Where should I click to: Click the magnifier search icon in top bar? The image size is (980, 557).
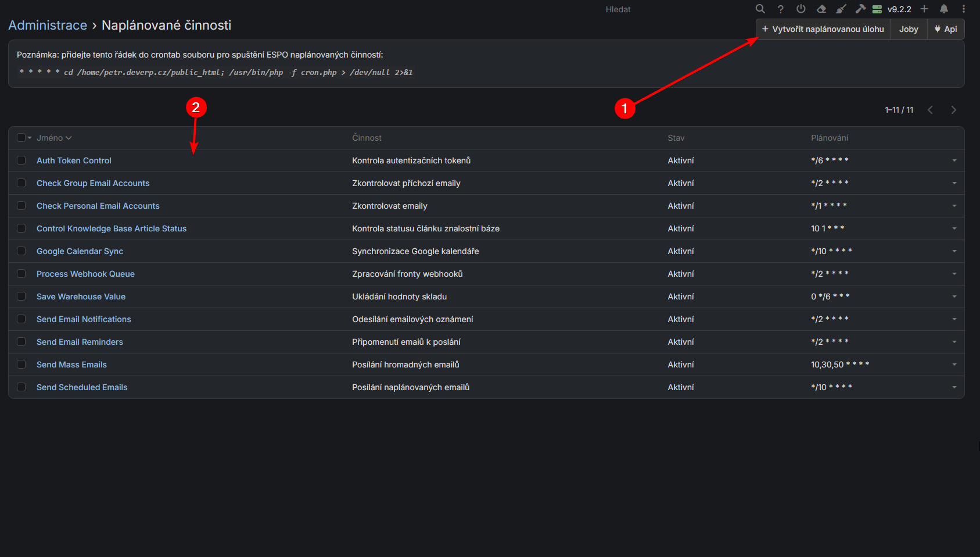pyautogui.click(x=760, y=9)
